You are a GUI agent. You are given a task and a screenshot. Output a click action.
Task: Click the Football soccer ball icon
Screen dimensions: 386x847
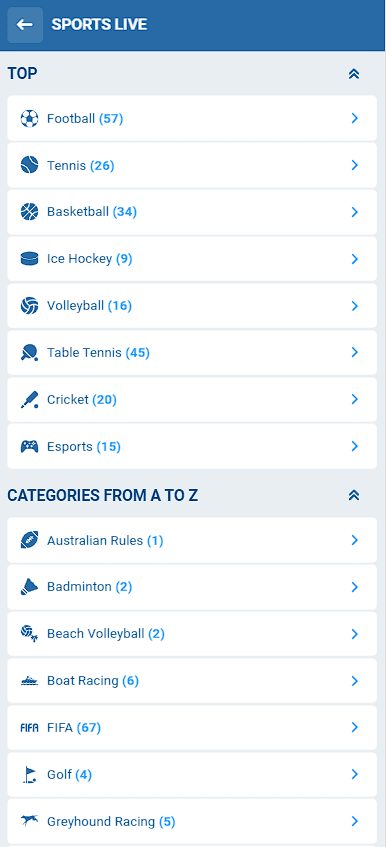pos(29,118)
